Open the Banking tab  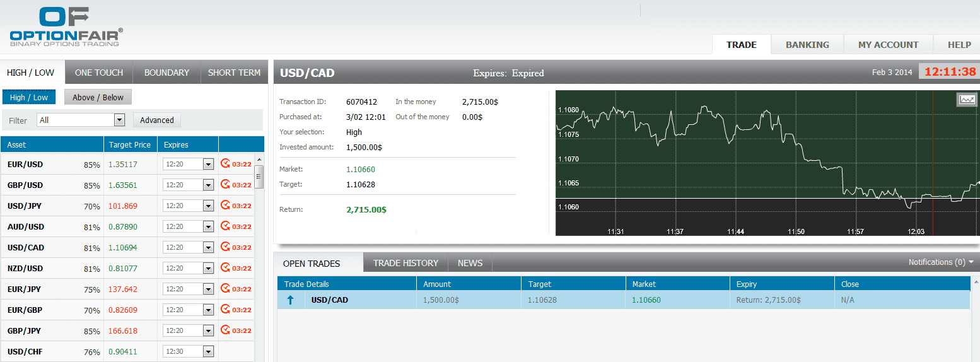[x=807, y=45]
